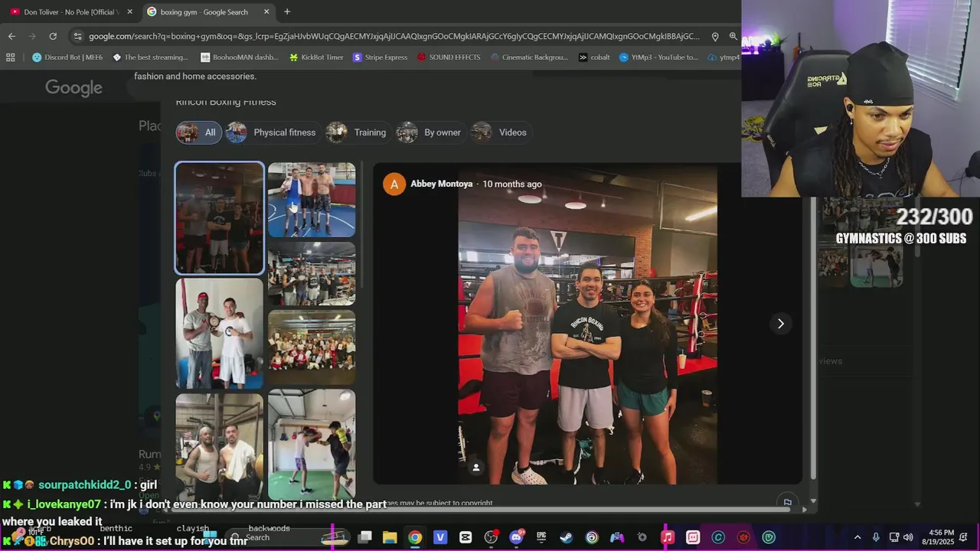Open the SOUND EFFECTS bookmark
980x551 pixels.
click(449, 57)
